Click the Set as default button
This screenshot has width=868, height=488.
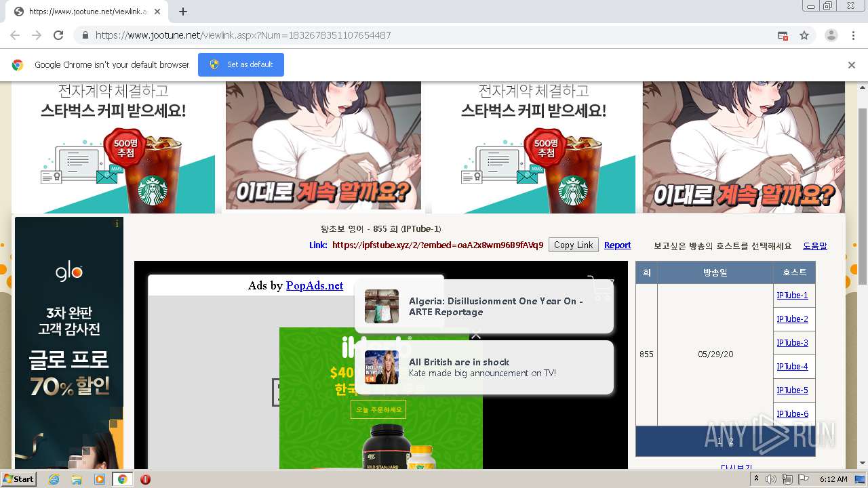241,64
